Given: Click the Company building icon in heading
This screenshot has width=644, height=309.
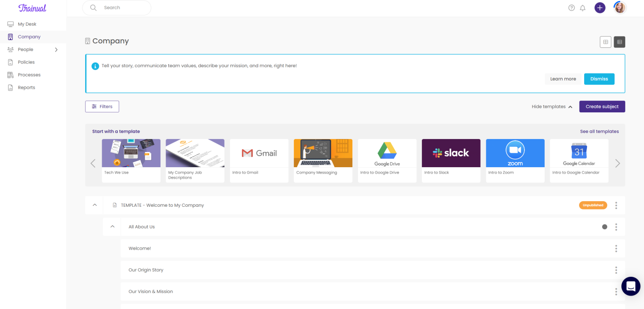Looking at the screenshot, I should 87,41.
